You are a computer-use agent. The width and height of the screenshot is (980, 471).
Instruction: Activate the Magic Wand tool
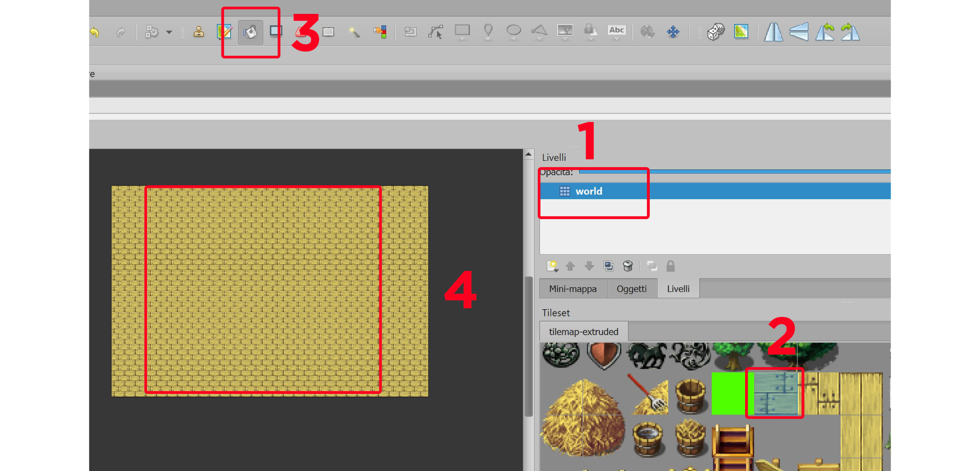[354, 32]
